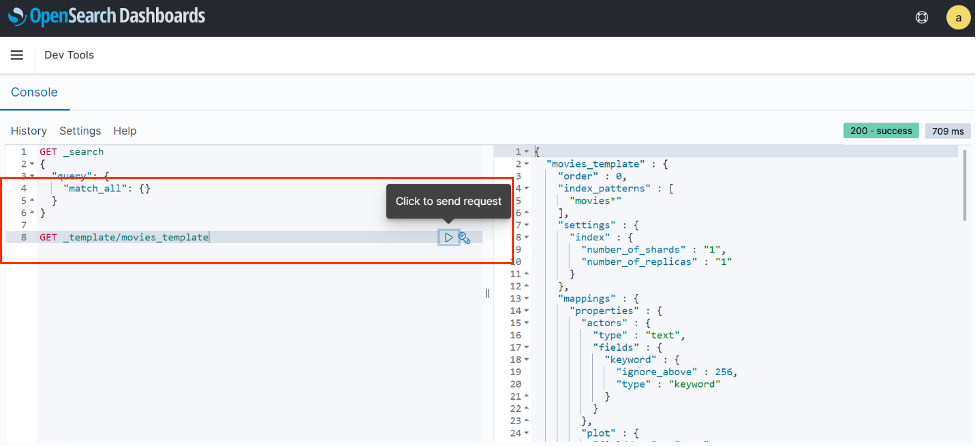977x447 pixels.
Task: Click the 200 - success status badge
Action: tap(881, 131)
